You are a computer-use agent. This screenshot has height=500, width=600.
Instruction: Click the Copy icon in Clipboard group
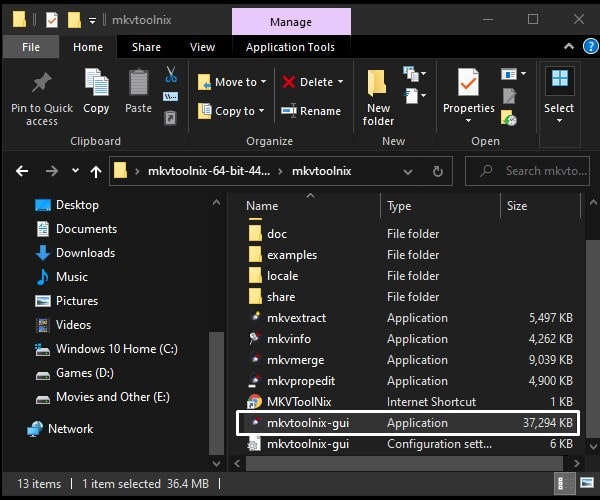click(96, 82)
